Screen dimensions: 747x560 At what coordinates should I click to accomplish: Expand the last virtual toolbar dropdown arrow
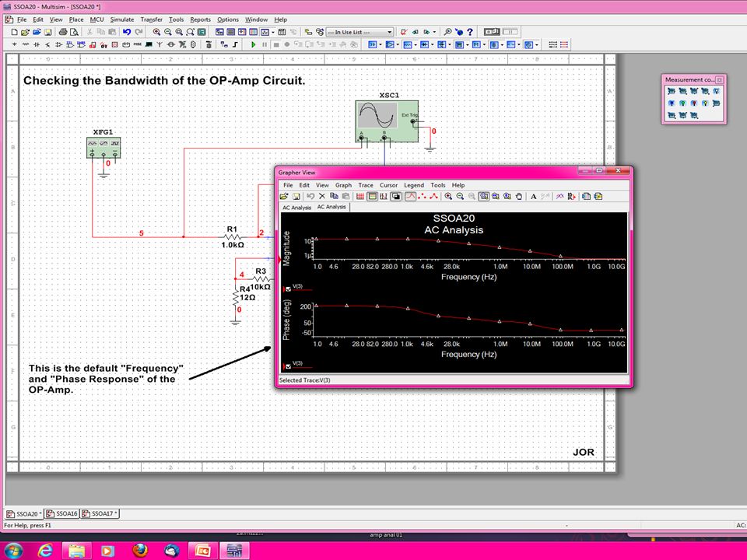tap(537, 44)
